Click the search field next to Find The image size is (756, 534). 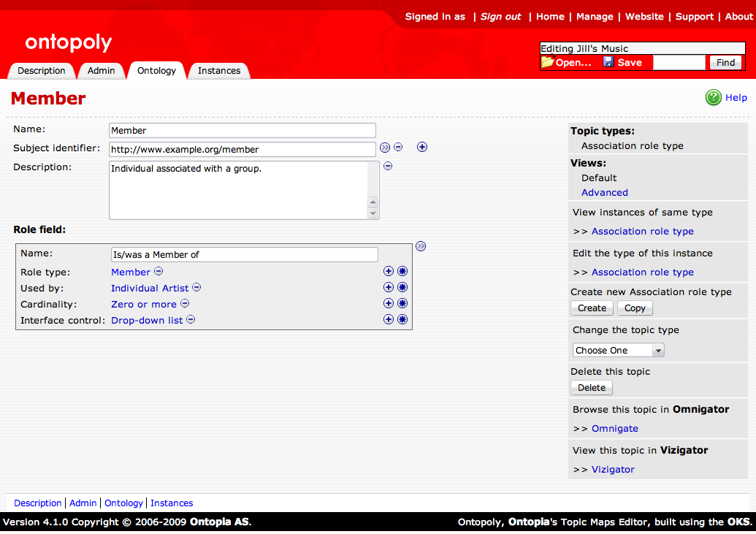pos(679,63)
